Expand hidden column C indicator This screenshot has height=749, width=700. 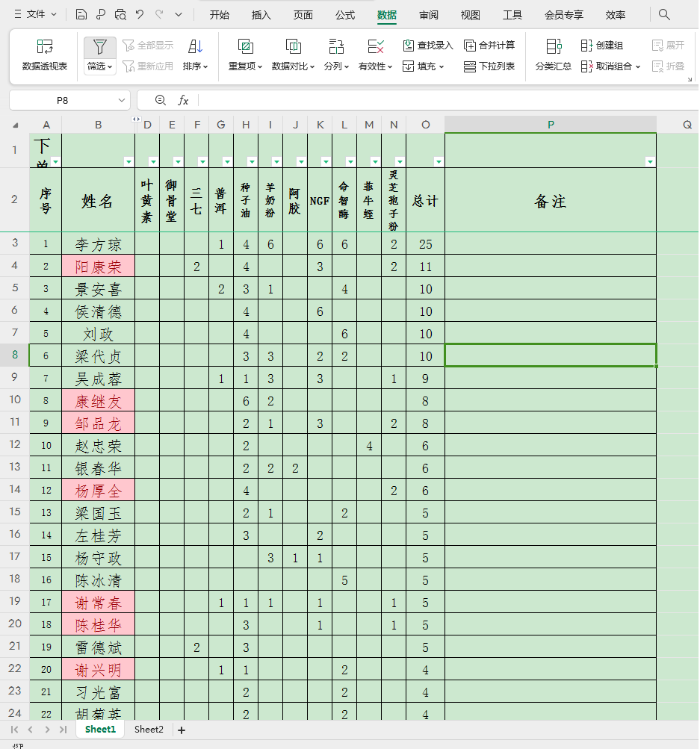coord(136,119)
